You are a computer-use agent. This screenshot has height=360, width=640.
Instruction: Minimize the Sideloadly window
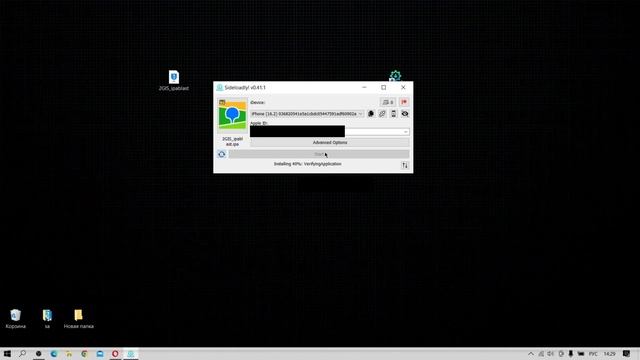click(x=364, y=87)
